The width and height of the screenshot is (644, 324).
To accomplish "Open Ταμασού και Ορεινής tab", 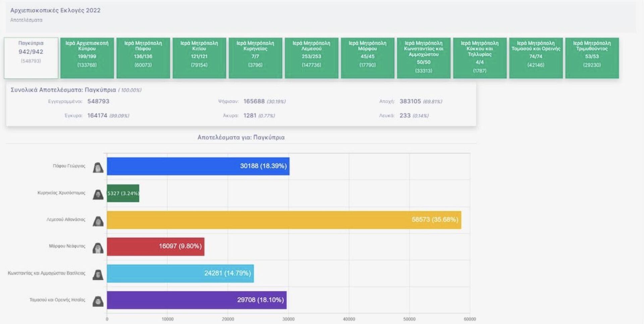I will click(536, 58).
